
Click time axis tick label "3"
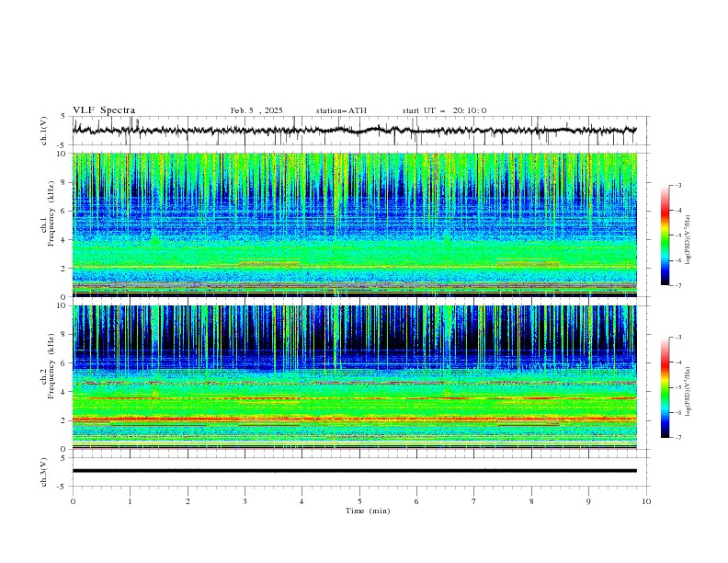pos(245,501)
